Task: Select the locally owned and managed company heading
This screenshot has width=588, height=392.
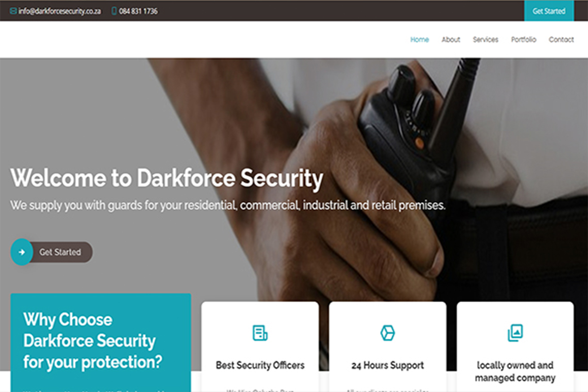Action: pyautogui.click(x=515, y=371)
